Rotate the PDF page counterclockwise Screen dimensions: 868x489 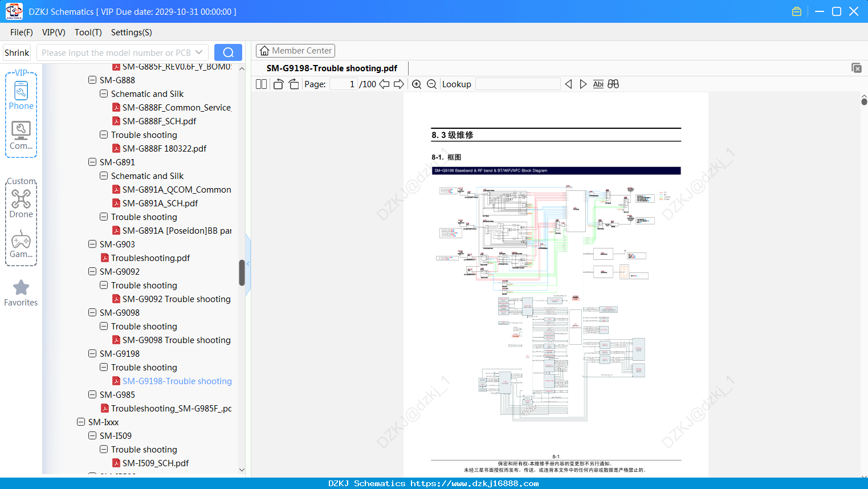click(x=278, y=84)
